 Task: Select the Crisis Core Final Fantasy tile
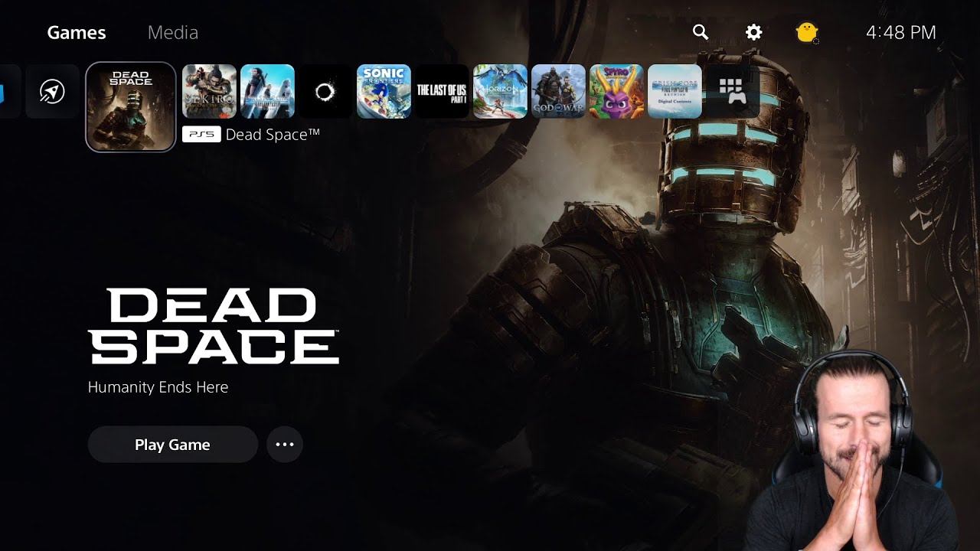[x=675, y=92]
